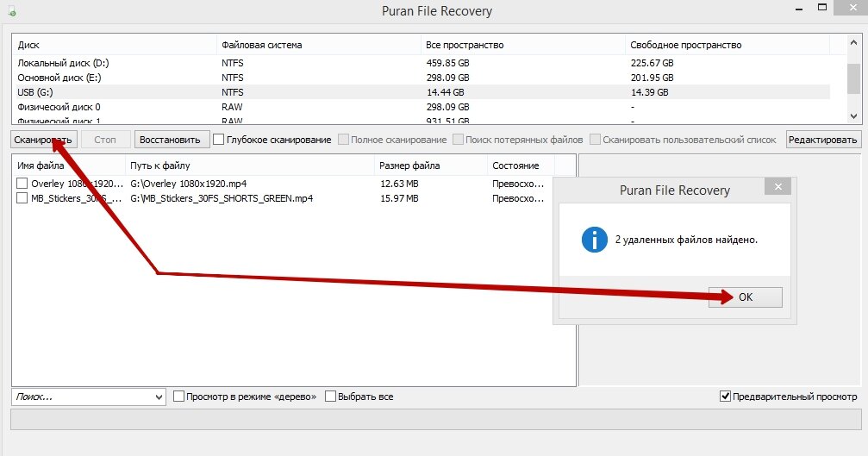The width and height of the screenshot is (868, 456).
Task: Check the box for MB_Stickers file
Action: click(22, 198)
